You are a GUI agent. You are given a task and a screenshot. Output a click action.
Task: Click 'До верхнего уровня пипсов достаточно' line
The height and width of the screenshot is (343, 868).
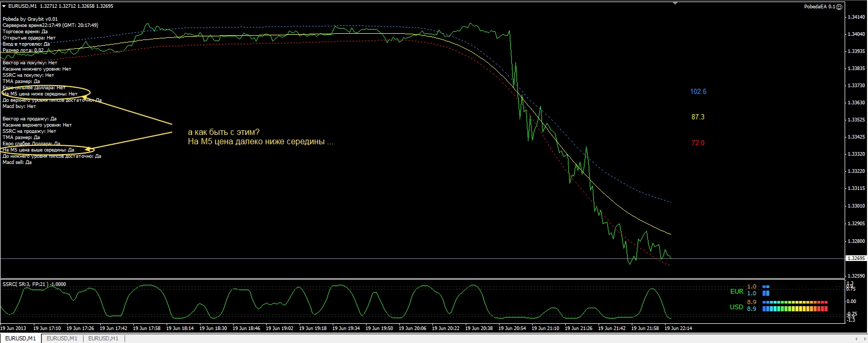(52, 100)
